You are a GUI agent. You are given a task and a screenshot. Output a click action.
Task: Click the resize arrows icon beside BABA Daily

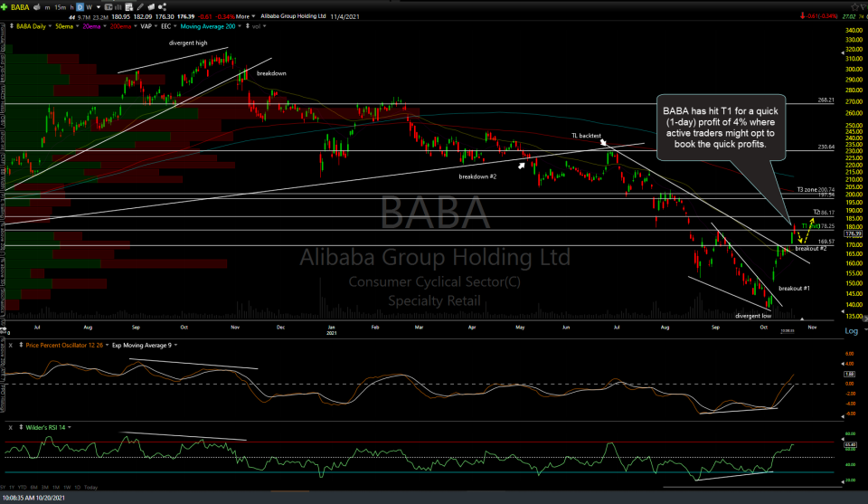click(12, 26)
